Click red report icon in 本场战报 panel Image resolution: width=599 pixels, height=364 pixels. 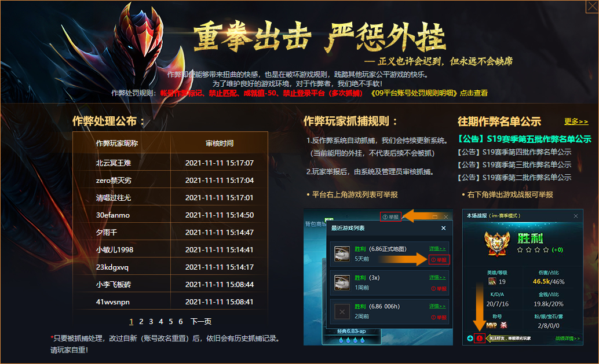[480, 338]
